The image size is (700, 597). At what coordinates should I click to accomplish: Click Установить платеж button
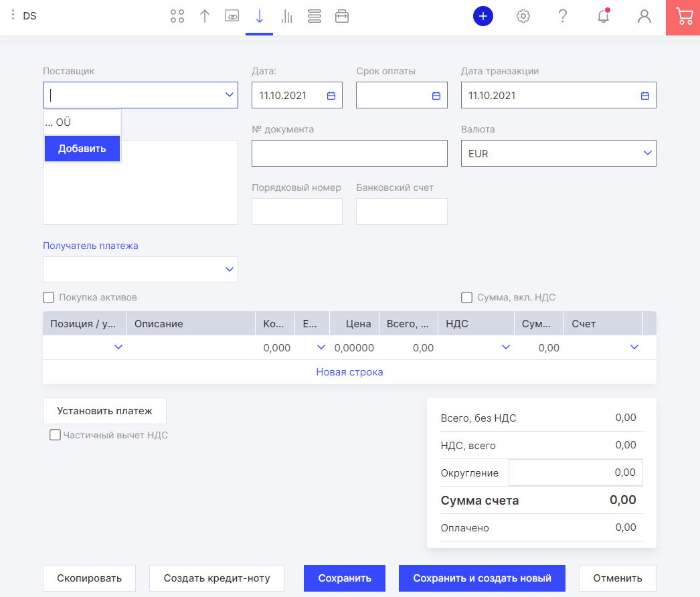pos(104,411)
